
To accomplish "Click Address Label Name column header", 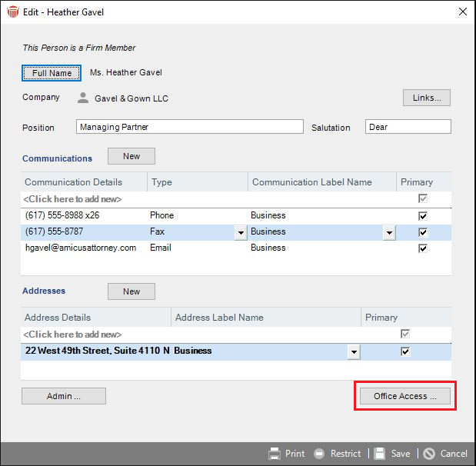I will [266, 318].
